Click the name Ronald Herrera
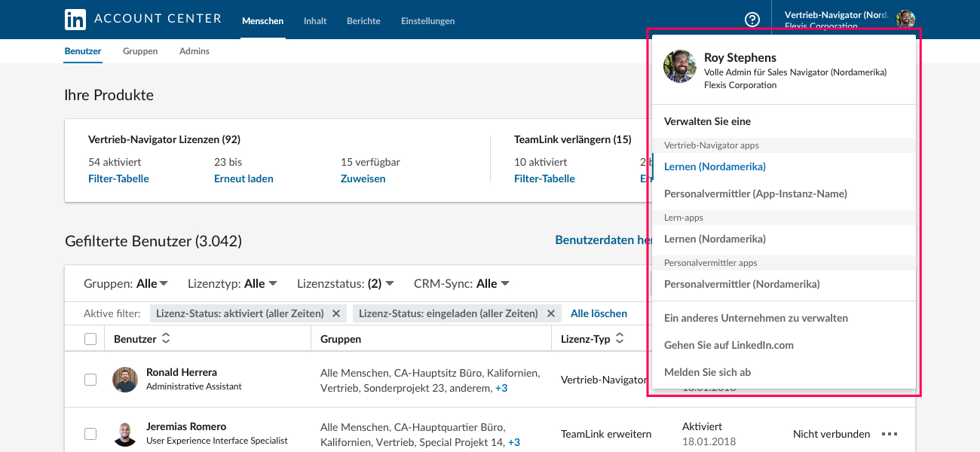The width and height of the screenshot is (980, 452). (182, 372)
